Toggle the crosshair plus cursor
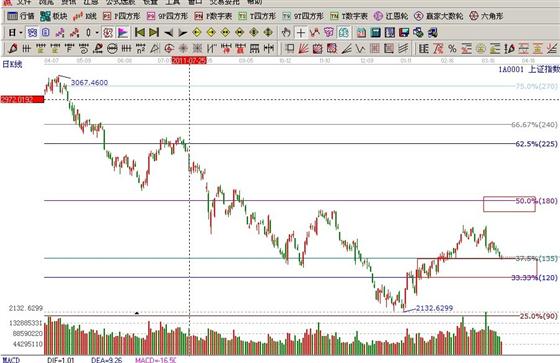Image resolution: width=560 pixels, height=363 pixels. coord(301,33)
